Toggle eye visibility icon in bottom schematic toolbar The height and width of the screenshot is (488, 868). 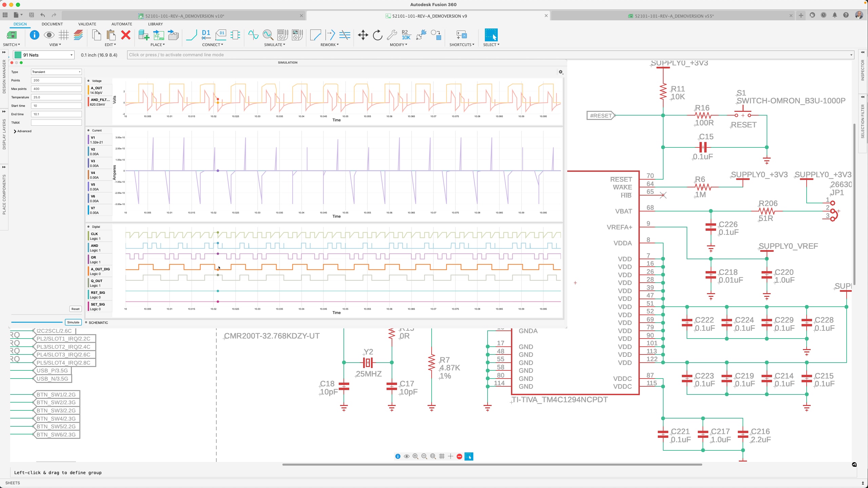click(x=407, y=456)
